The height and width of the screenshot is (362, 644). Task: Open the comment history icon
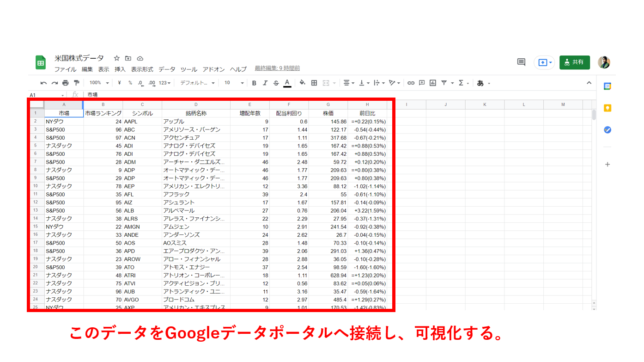[521, 62]
